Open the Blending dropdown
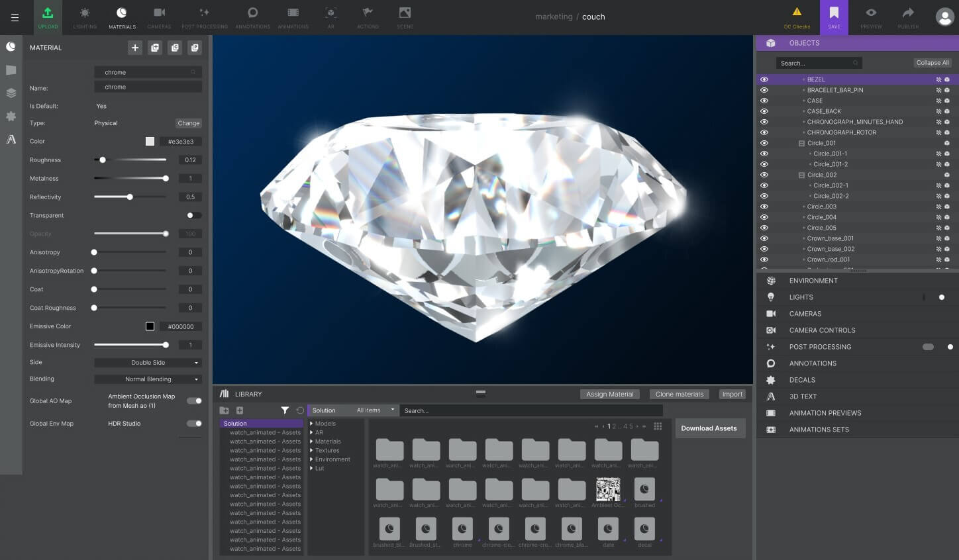Image resolution: width=959 pixels, height=560 pixels. (148, 379)
